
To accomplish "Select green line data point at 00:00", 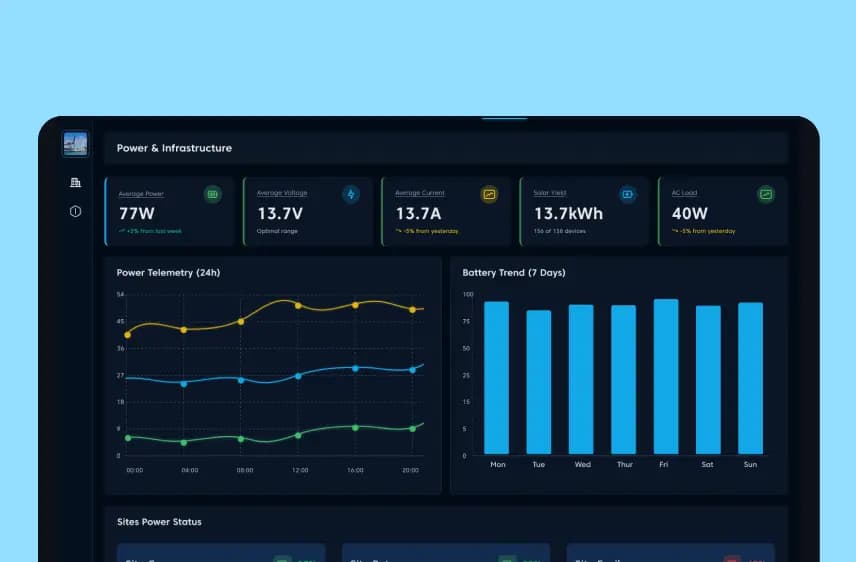I will [x=128, y=438].
